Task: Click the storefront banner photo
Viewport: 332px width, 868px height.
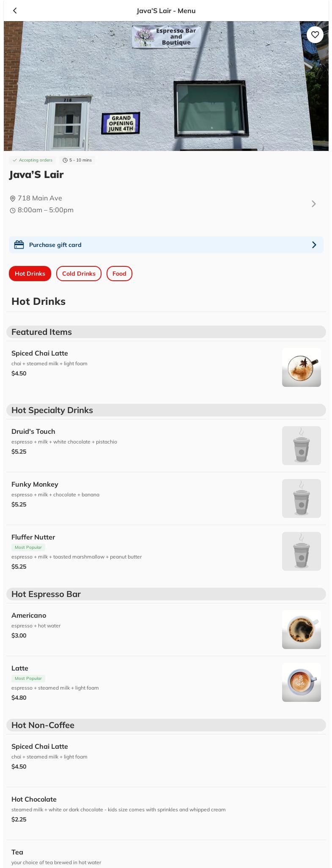Action: point(166,86)
